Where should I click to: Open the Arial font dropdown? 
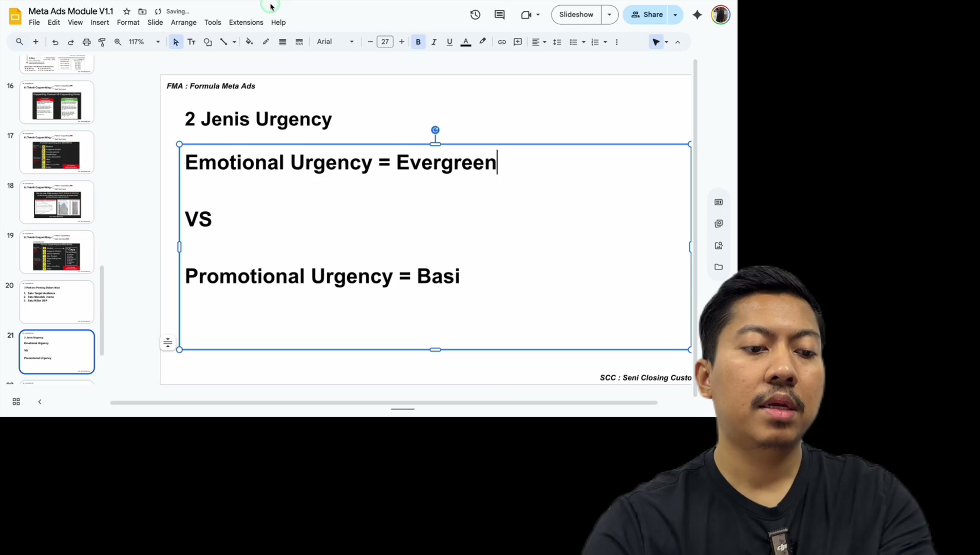(x=335, y=42)
